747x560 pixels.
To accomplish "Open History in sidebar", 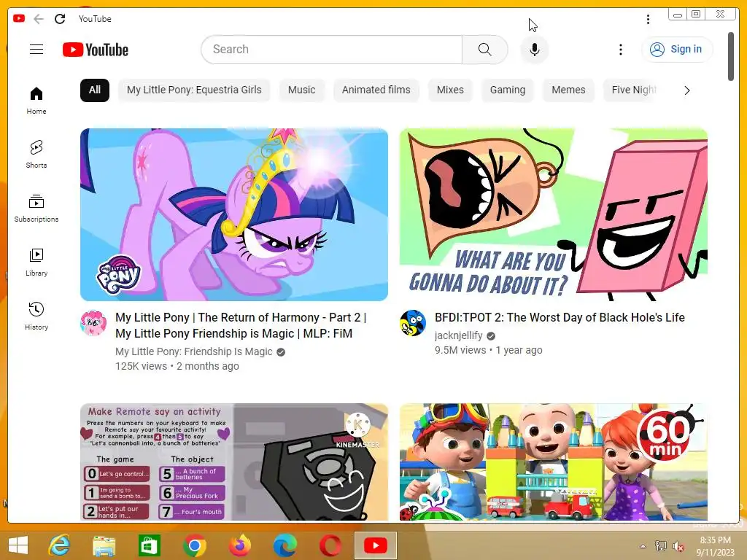I will point(36,316).
